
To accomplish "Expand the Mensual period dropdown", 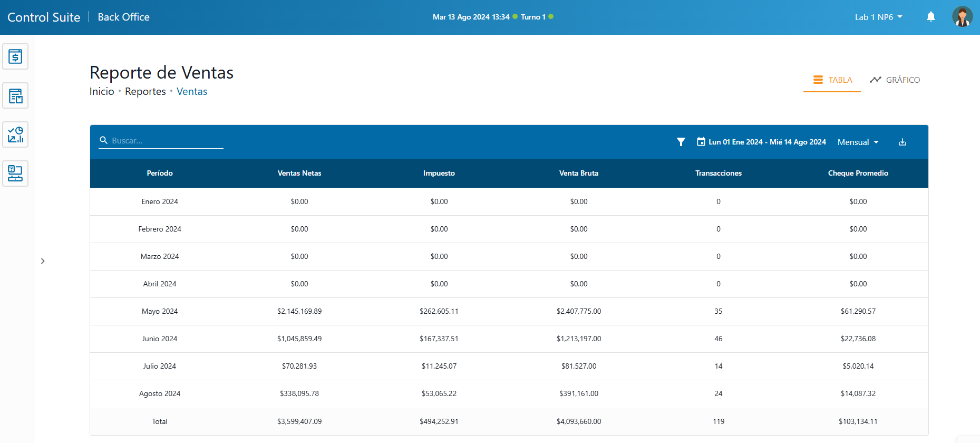I will (x=858, y=142).
